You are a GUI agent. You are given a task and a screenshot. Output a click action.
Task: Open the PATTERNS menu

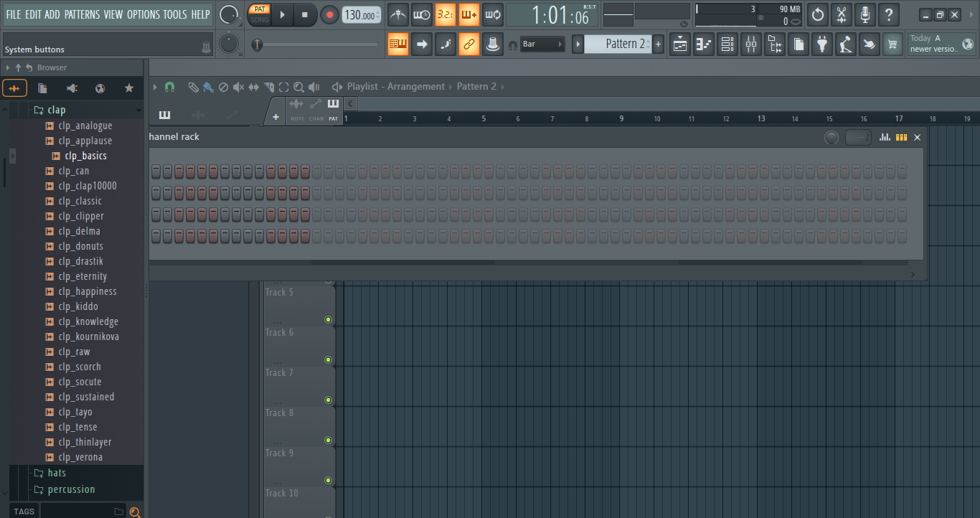[x=82, y=14]
